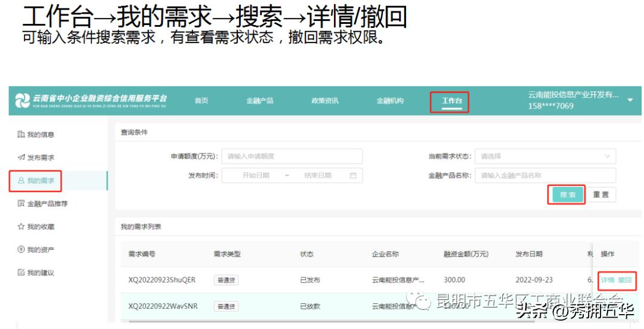Click the 普通贷 tag in XQ20220922WavSNR row
Screen dimensions: 644x329
click(226, 306)
